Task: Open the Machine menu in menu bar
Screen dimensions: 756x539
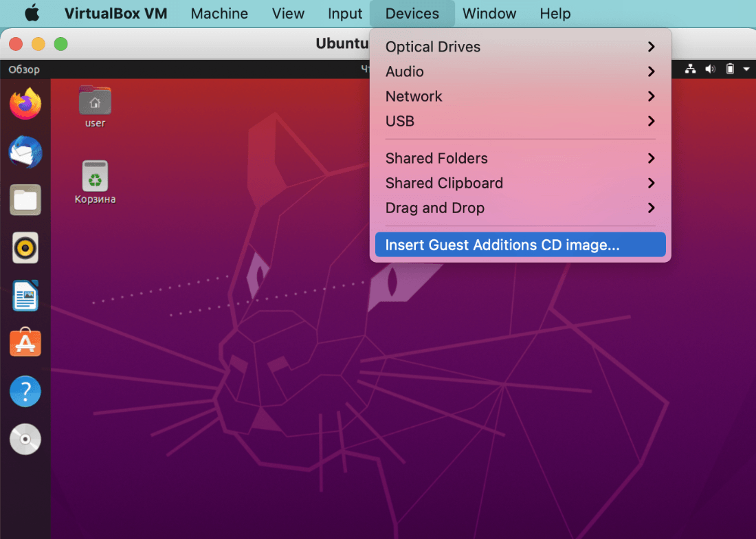Action: [x=219, y=14]
